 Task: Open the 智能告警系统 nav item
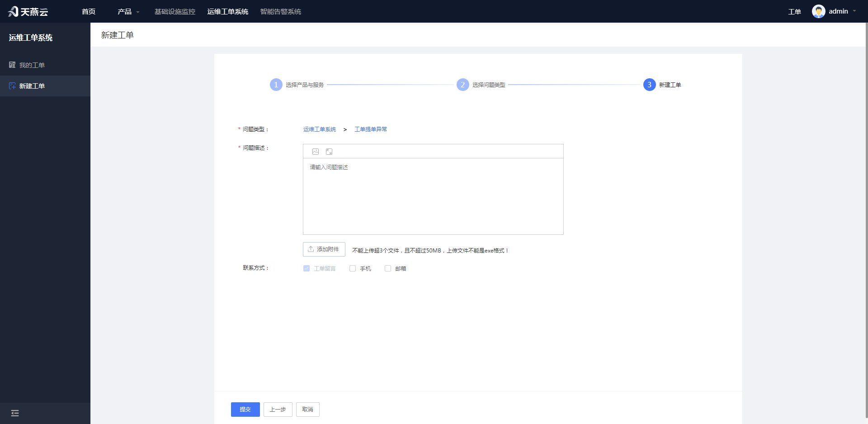pos(281,12)
